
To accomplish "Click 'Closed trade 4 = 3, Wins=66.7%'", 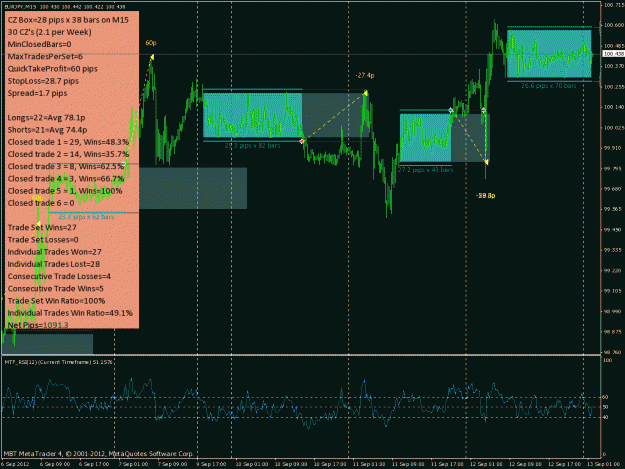I will [66, 179].
